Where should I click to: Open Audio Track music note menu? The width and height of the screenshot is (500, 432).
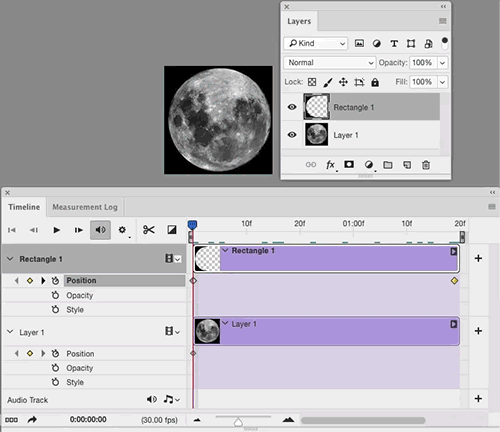171,399
